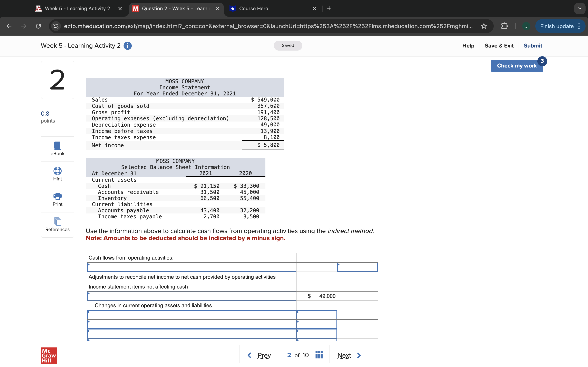Image resolution: width=588 pixels, height=367 pixels.
Task: Open the browser extensions puzzle icon
Action: coord(504,26)
